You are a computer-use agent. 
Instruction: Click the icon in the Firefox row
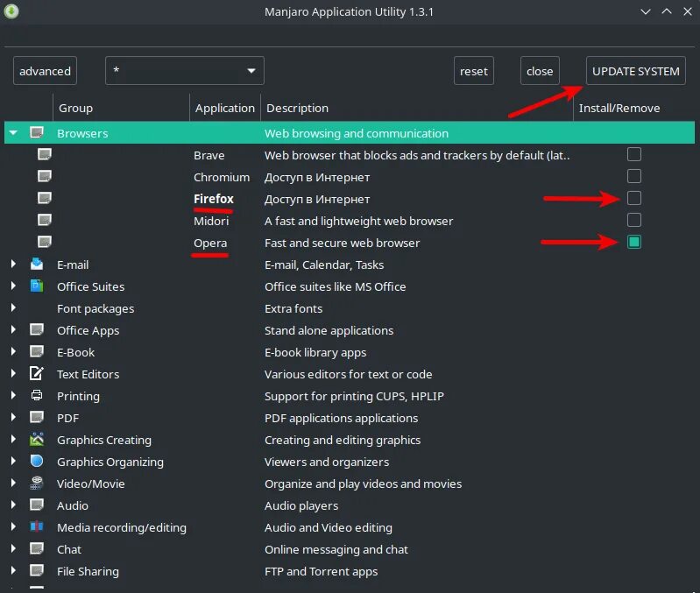click(x=45, y=198)
